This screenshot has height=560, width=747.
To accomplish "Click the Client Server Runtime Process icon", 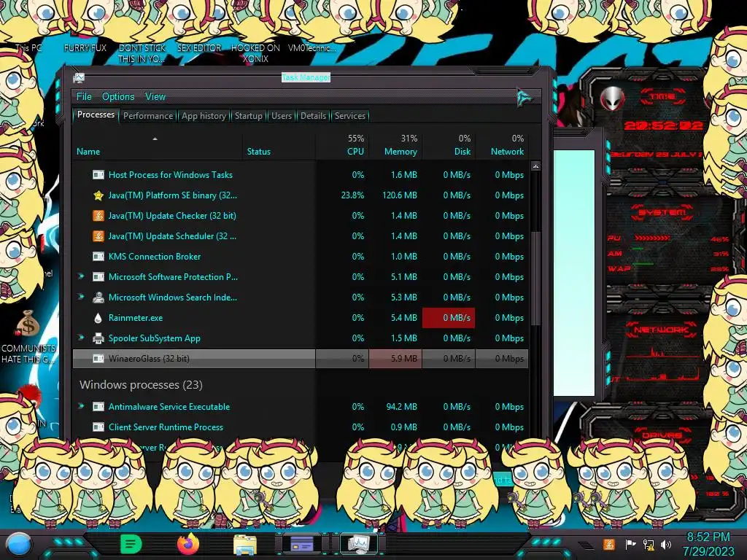I will click(x=98, y=427).
